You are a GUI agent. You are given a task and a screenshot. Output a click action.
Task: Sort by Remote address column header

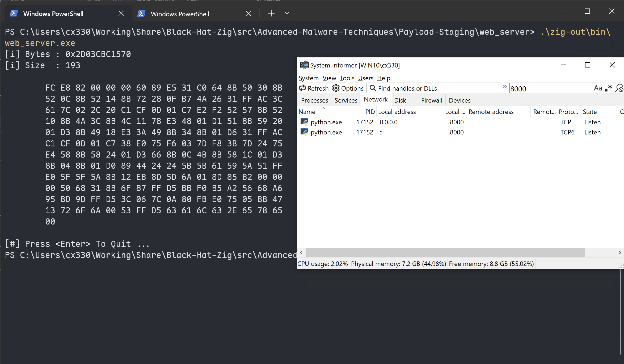click(x=499, y=112)
